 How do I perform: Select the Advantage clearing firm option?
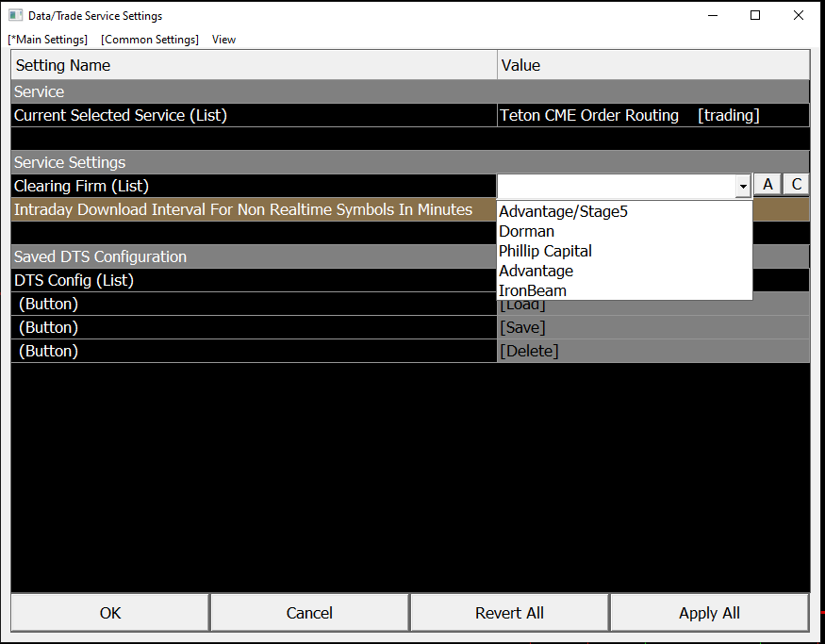[536, 271]
